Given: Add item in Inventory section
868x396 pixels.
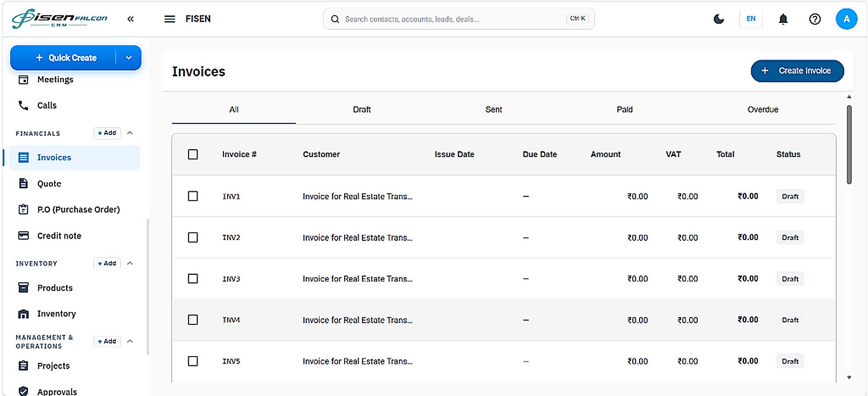Looking at the screenshot, I should coord(107,263).
